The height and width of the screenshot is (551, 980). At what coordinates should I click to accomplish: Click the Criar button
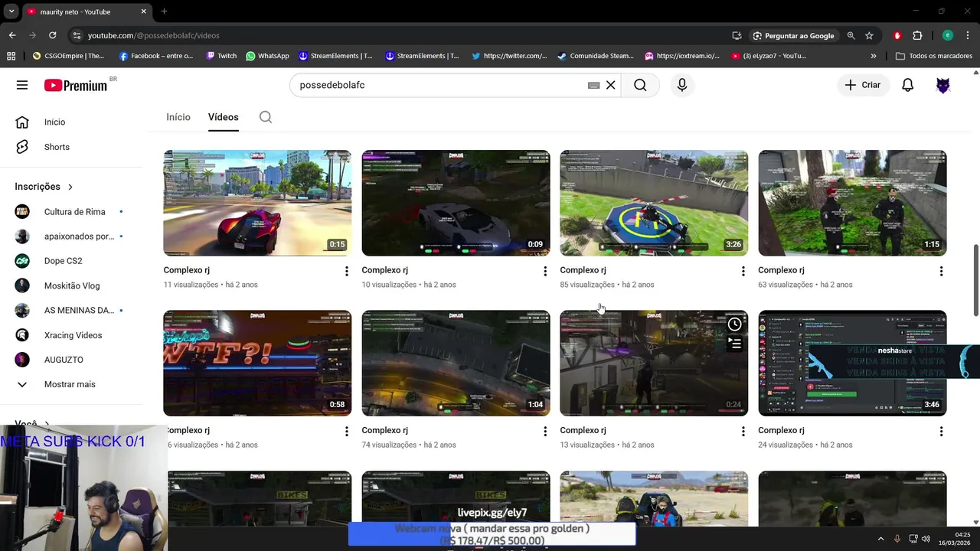tap(863, 85)
